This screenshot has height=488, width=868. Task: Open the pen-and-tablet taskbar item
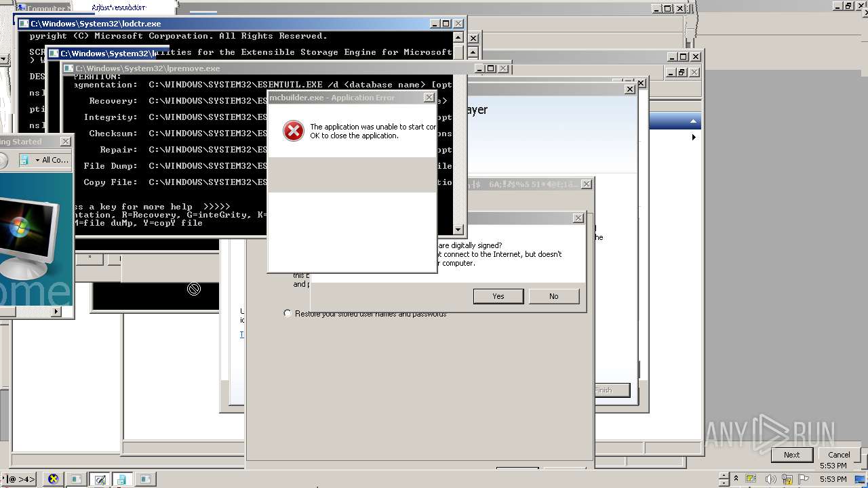tap(99, 479)
